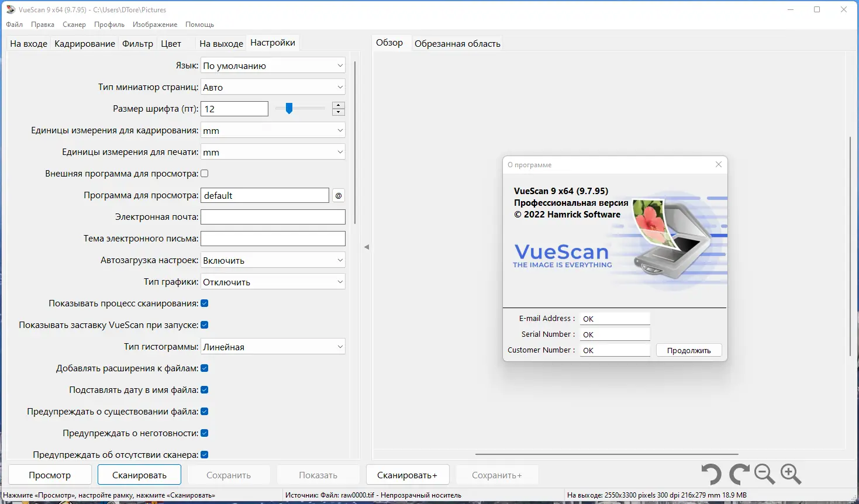Switch to the Цвет tab
Image resolution: width=859 pixels, height=504 pixels.
click(170, 43)
